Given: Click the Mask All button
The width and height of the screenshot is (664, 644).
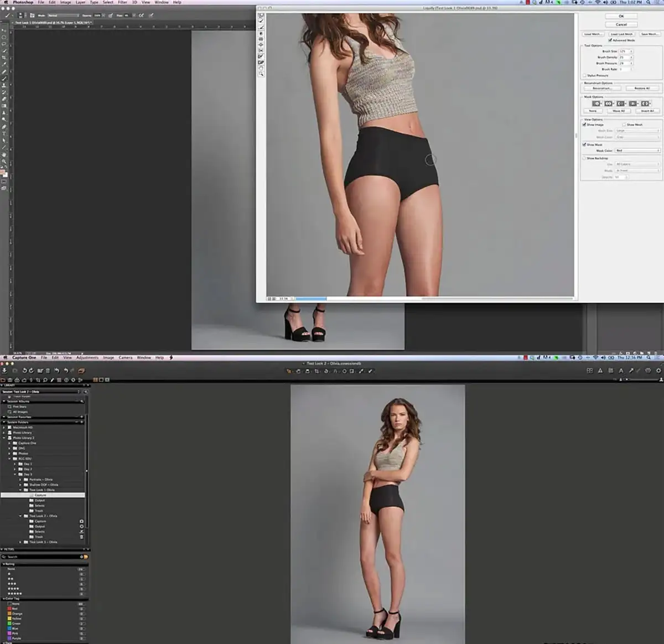Looking at the screenshot, I should tap(619, 111).
